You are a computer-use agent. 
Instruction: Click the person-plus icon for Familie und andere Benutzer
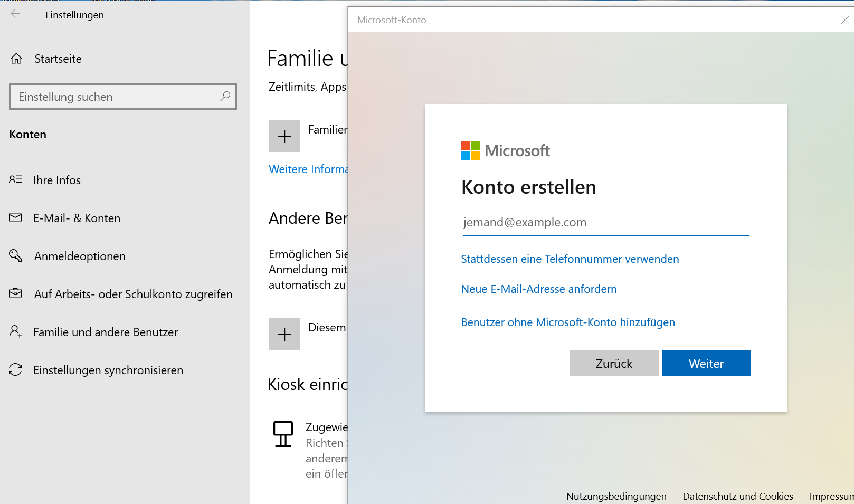click(15, 331)
